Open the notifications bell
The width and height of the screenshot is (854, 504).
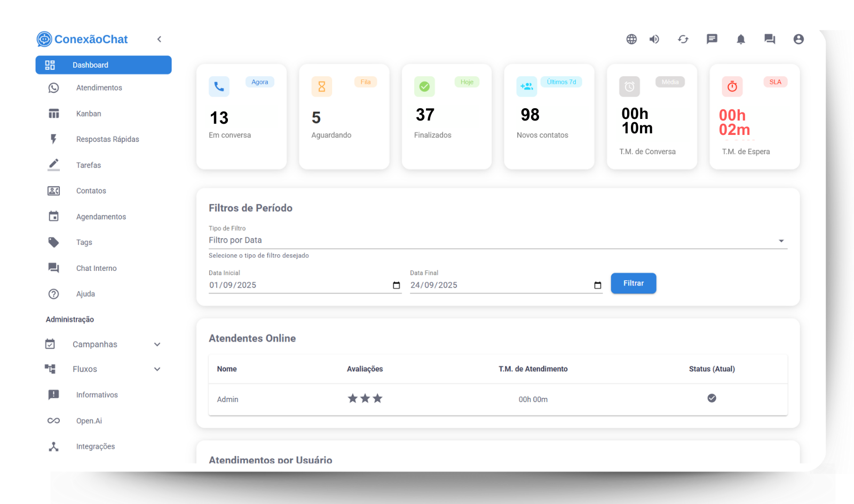[x=741, y=39]
